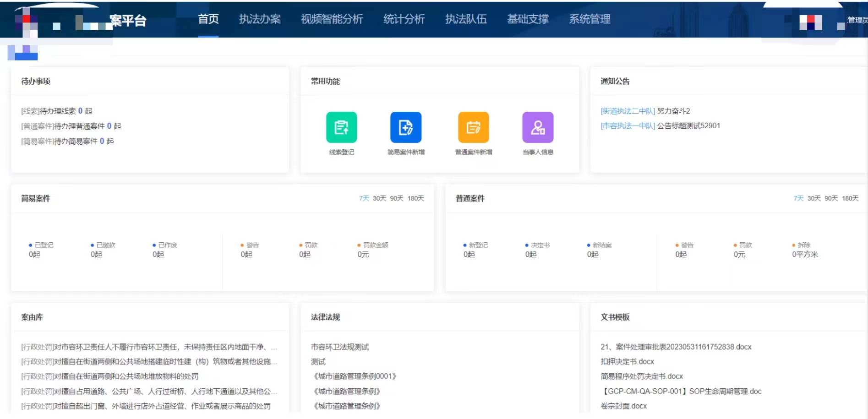
Task: Click the 已缴款 count in 简易案件
Action: pos(97,255)
